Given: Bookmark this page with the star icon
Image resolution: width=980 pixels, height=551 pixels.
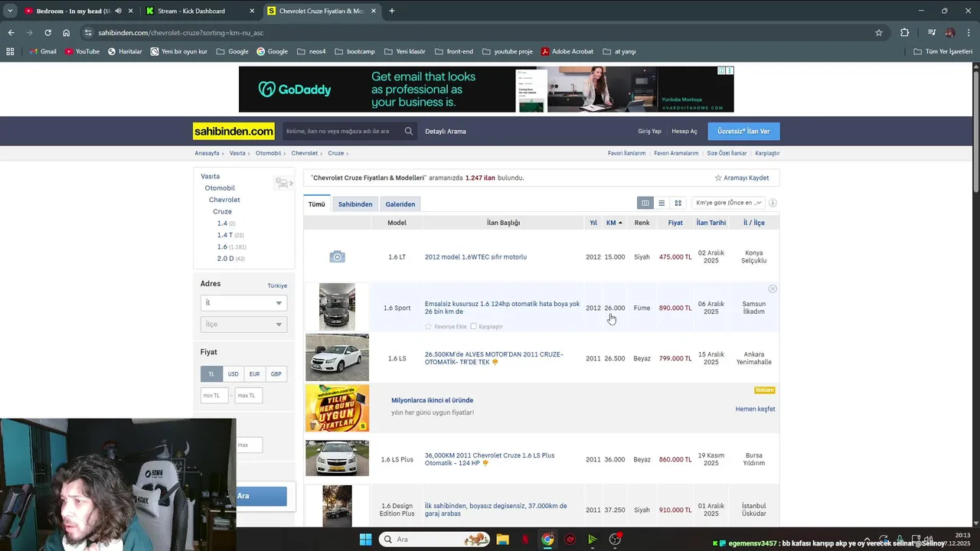Looking at the screenshot, I should pos(879,33).
